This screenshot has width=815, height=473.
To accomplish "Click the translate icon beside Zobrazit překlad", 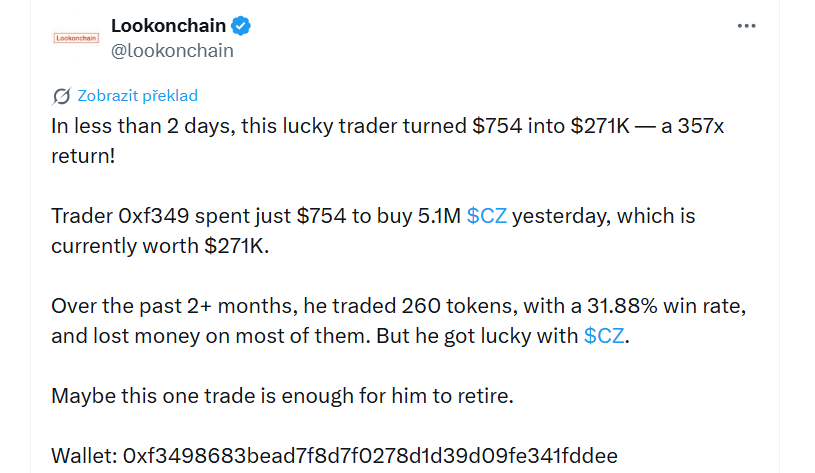I will pyautogui.click(x=61, y=96).
